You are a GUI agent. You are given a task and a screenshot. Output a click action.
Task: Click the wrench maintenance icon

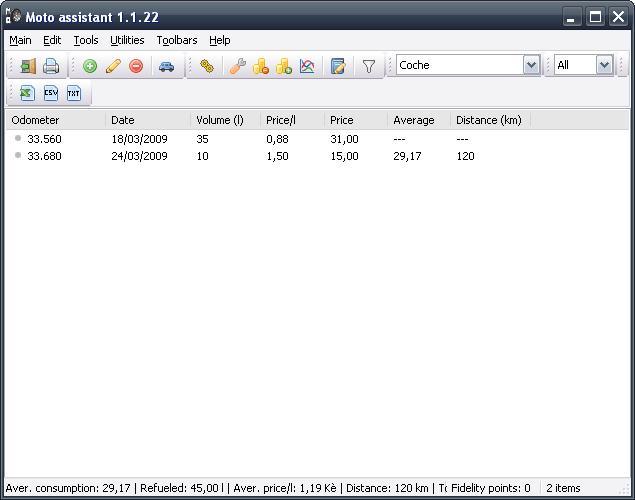click(x=238, y=66)
